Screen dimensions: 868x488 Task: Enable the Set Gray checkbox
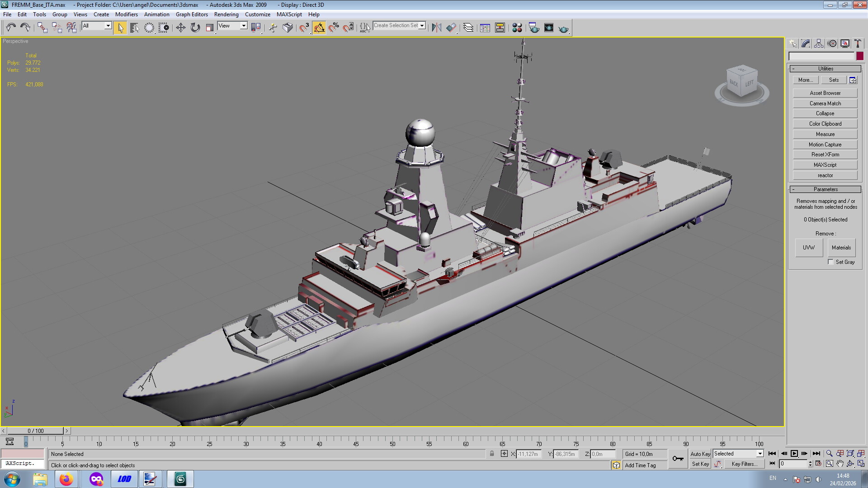830,262
